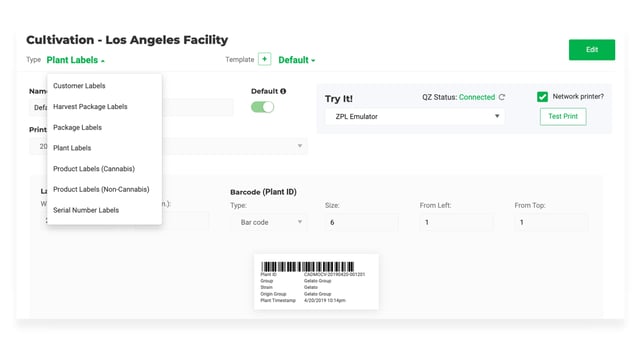The height and width of the screenshot is (360, 641).
Task: Uncheck the Network printer checkbox
Action: coord(542,97)
